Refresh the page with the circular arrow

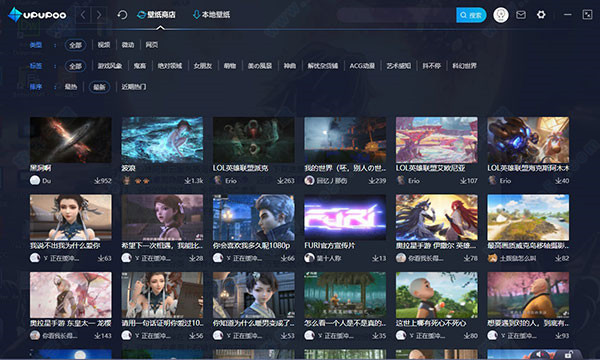point(122,15)
